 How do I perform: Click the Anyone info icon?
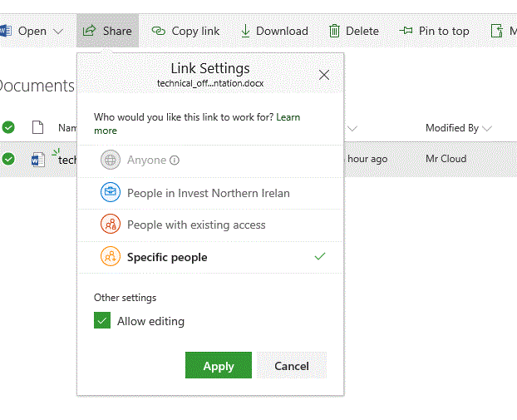[175, 161]
